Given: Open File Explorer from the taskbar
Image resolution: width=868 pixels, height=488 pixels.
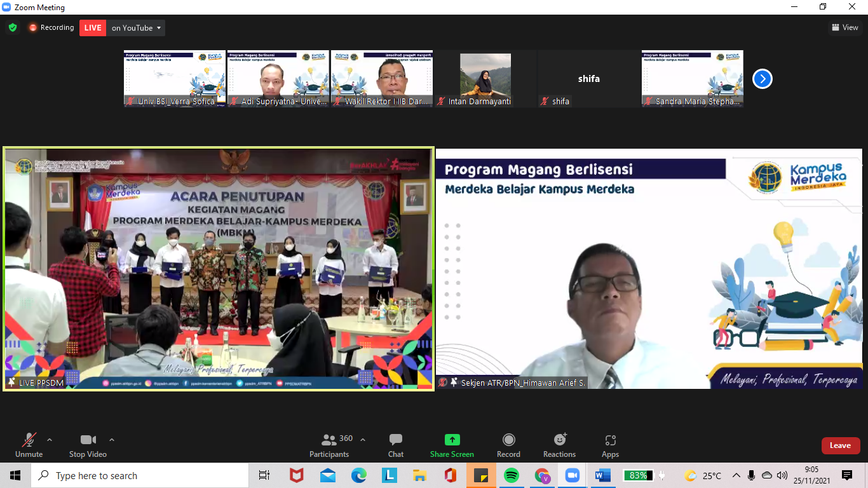Looking at the screenshot, I should click(419, 475).
